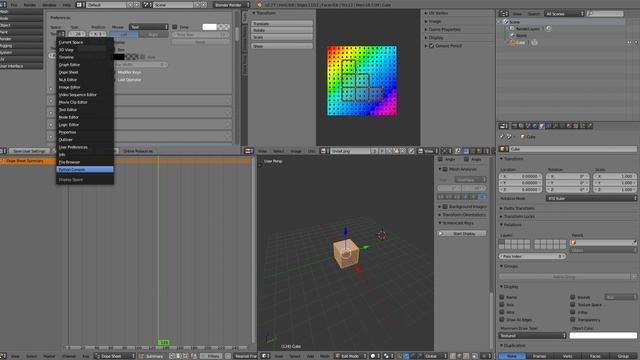Click the cube icon beside object name field
Viewport: 640px width, 360px height.
pos(504,149)
